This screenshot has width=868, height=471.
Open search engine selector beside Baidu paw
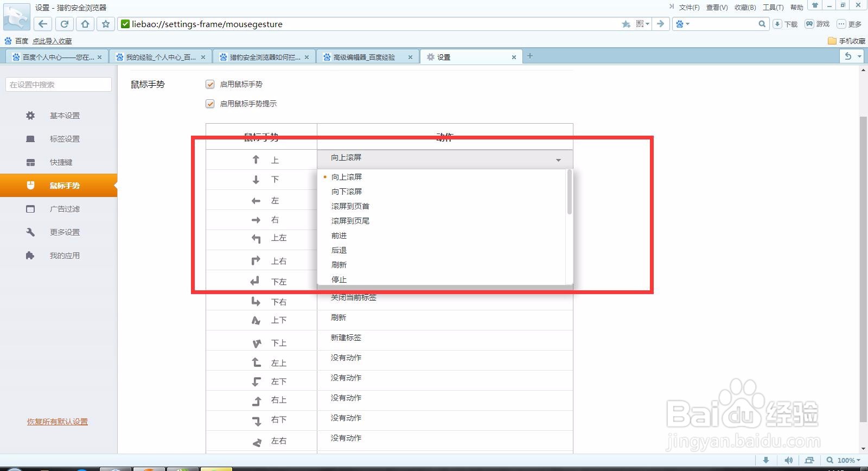coord(681,24)
